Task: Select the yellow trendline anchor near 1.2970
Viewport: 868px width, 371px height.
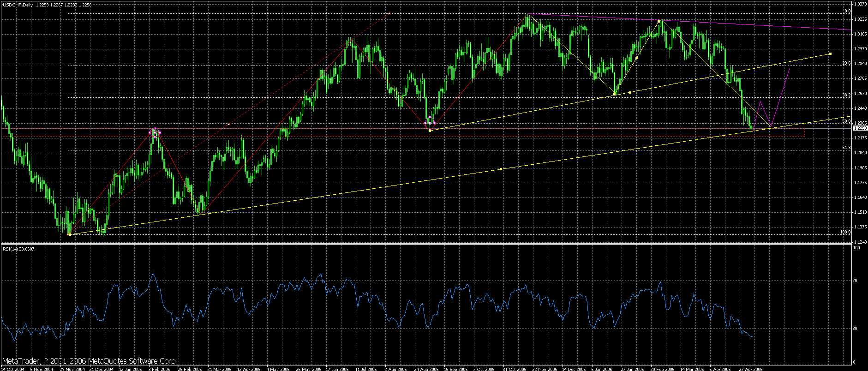Action: [x=830, y=54]
